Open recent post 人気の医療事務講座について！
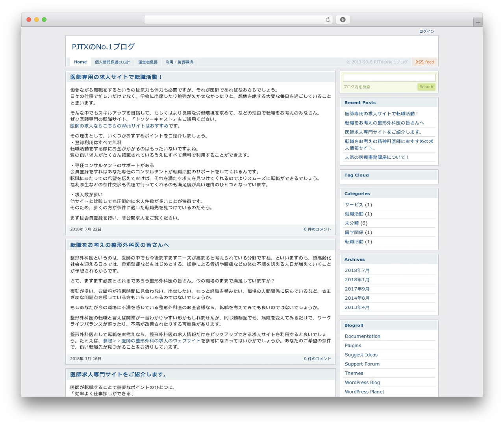 pos(377,158)
